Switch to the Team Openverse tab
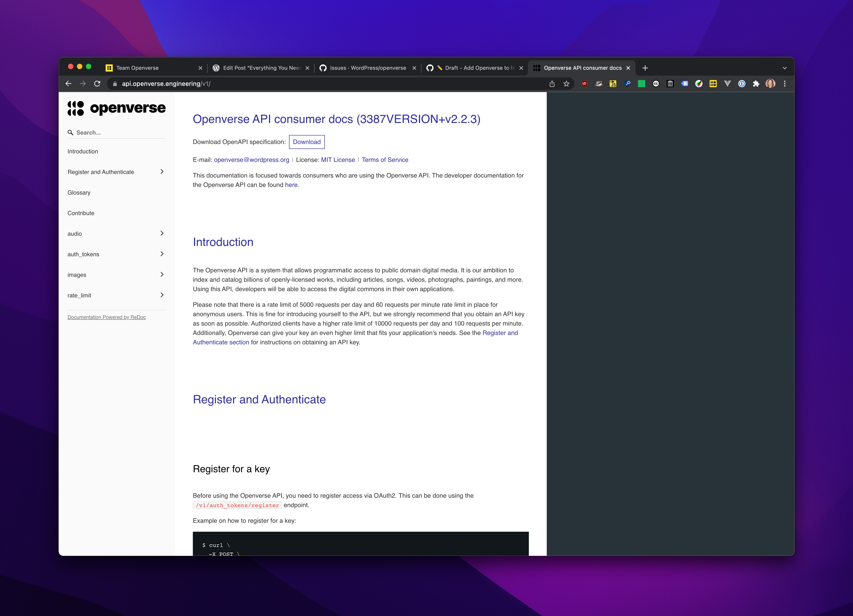Image resolution: width=853 pixels, height=616 pixels. point(137,68)
